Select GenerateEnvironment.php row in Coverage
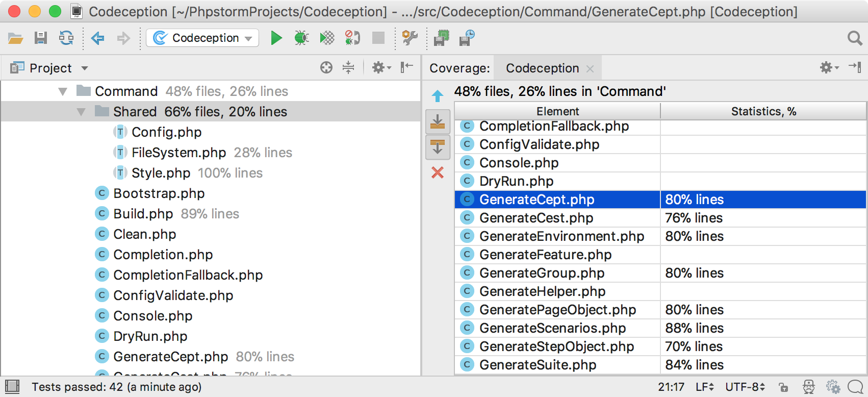 click(660, 236)
